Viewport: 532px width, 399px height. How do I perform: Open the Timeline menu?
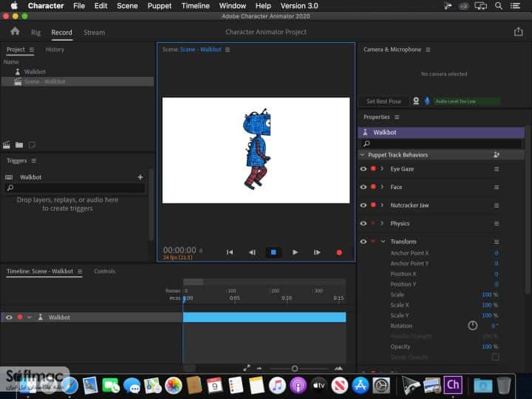click(195, 6)
